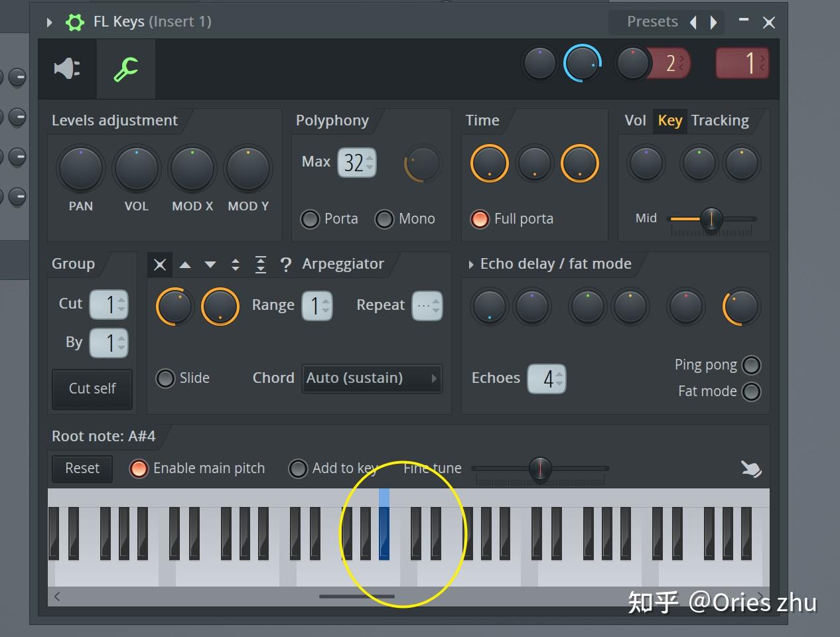Disable arpeggiator with the X icon
This screenshot has height=637, width=840.
tap(159, 264)
